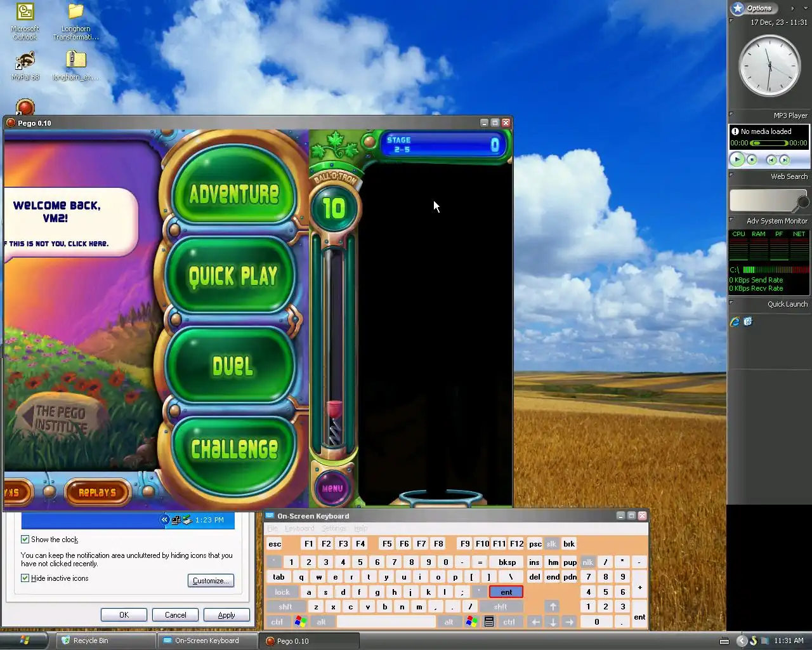Launch Internet Explorer from Quick Launch
Image resolution: width=812 pixels, height=650 pixels.
point(735,322)
